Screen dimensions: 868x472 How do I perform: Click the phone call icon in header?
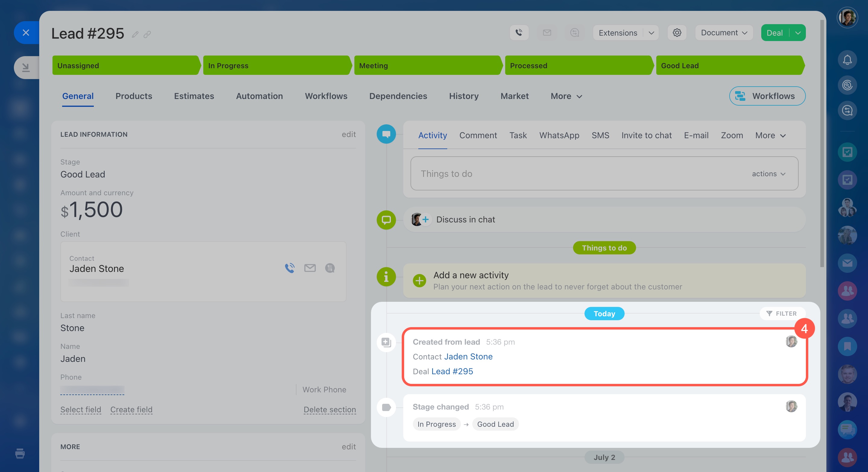pyautogui.click(x=519, y=33)
